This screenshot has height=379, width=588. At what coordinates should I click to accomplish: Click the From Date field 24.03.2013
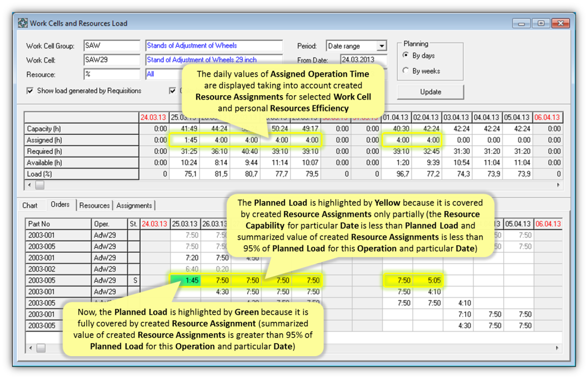[x=364, y=60]
